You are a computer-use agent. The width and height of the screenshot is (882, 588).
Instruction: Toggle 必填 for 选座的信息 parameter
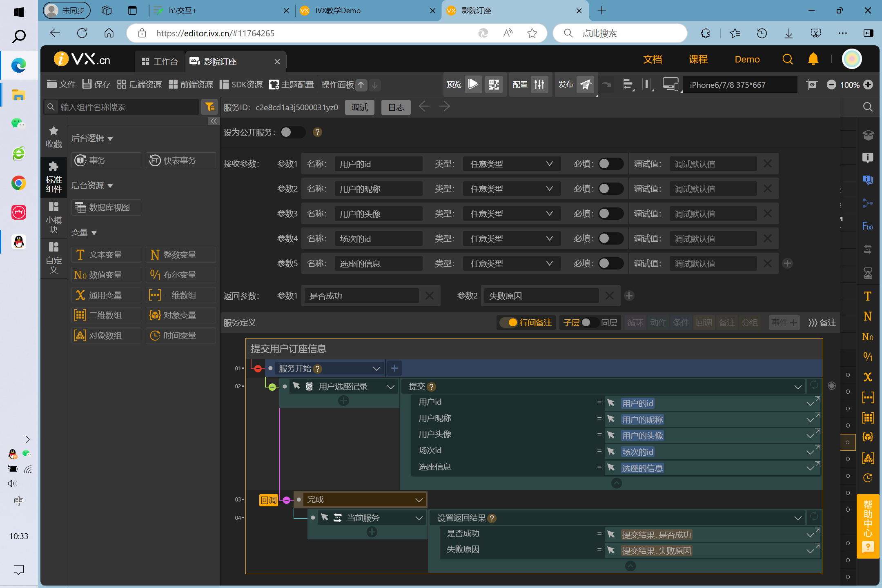point(610,263)
